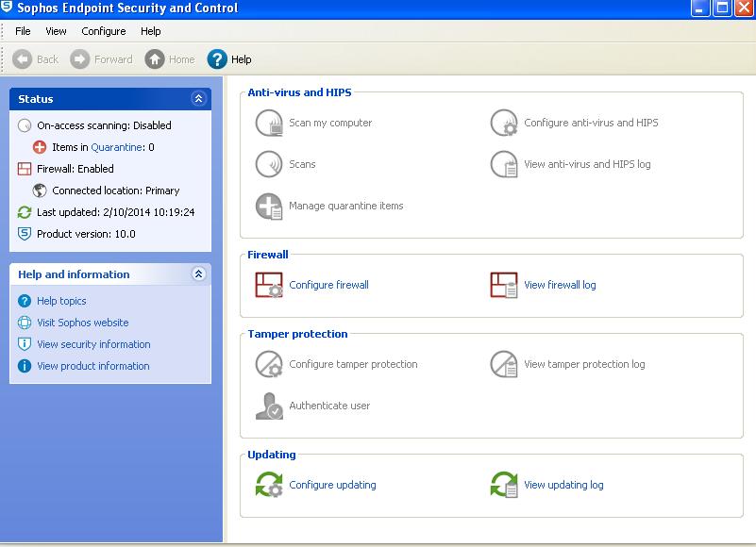Click the Configure updating icon
756x547 pixels.
click(x=269, y=485)
